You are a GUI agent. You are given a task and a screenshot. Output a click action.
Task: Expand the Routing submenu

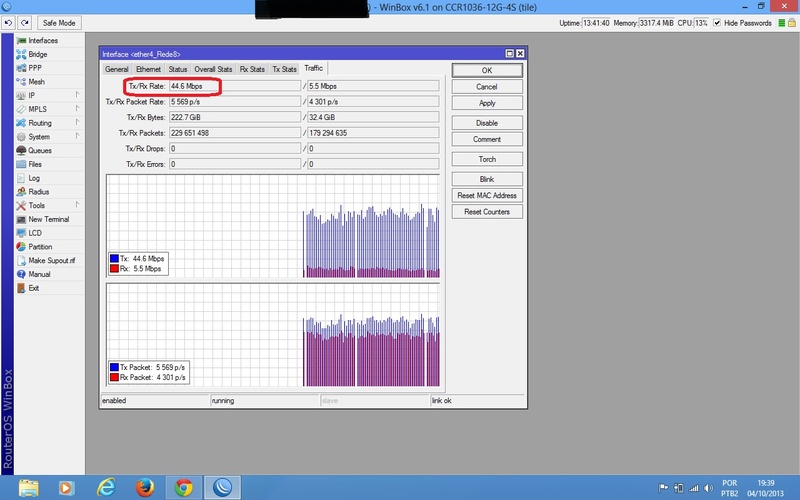tap(40, 123)
